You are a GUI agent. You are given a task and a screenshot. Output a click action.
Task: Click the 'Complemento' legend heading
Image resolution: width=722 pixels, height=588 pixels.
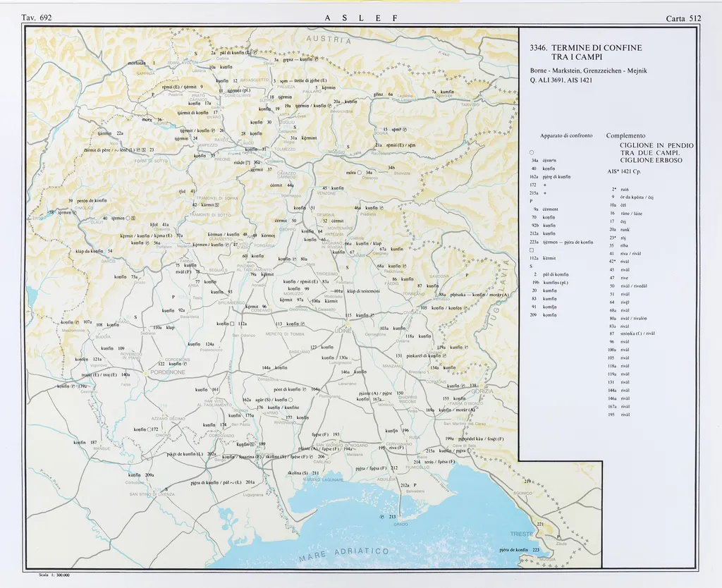pyautogui.click(x=625, y=135)
